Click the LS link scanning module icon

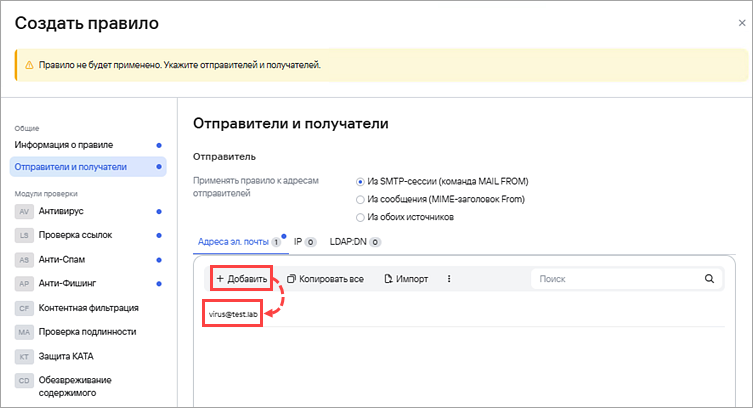click(24, 236)
